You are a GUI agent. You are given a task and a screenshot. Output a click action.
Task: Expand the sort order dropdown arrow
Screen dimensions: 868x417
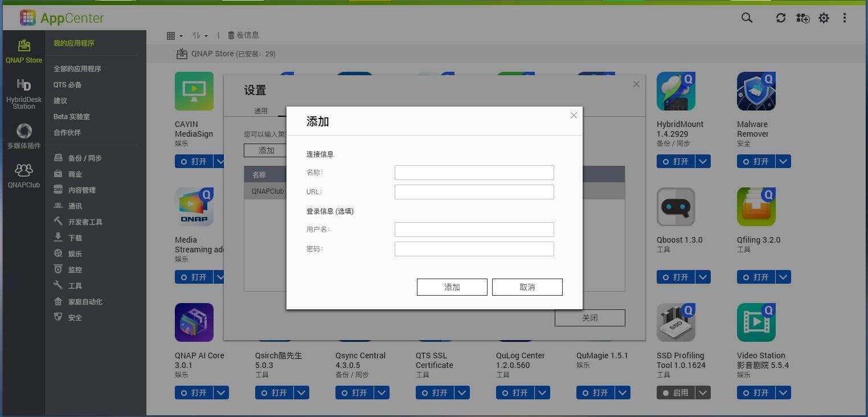(205, 35)
